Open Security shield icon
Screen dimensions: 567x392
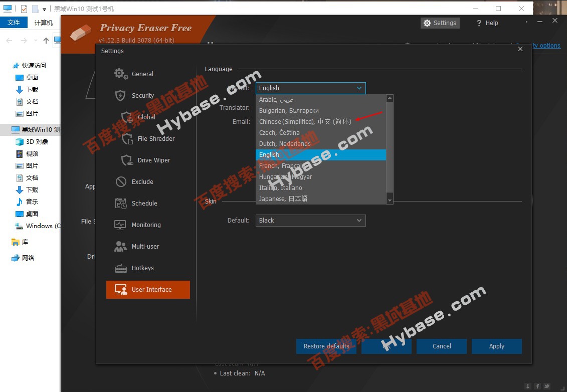[x=120, y=95]
